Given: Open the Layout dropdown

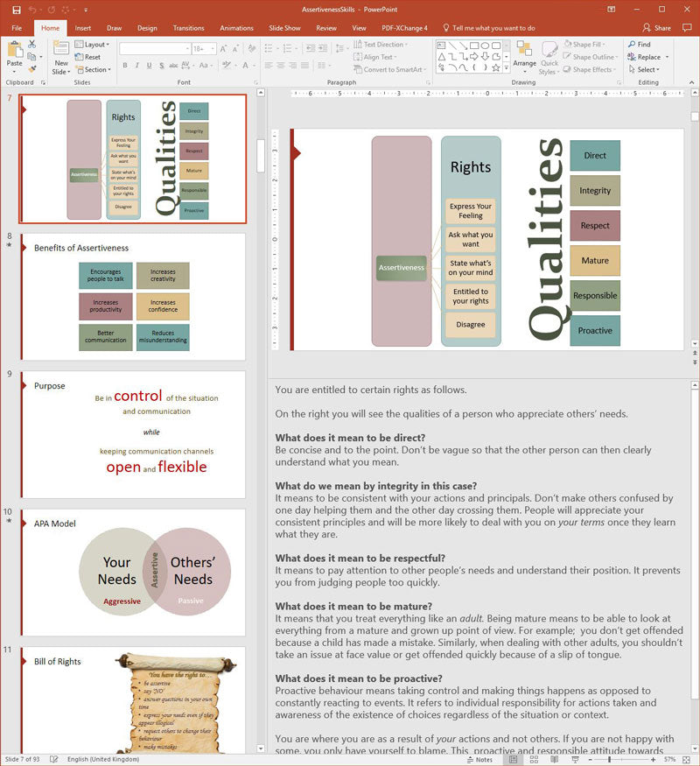Looking at the screenshot, I should [92, 45].
